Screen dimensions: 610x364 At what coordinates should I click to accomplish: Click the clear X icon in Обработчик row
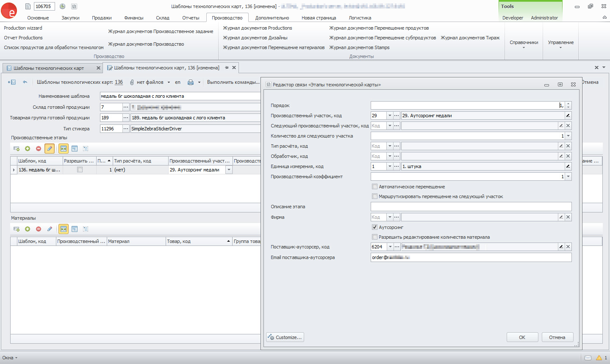(568, 156)
